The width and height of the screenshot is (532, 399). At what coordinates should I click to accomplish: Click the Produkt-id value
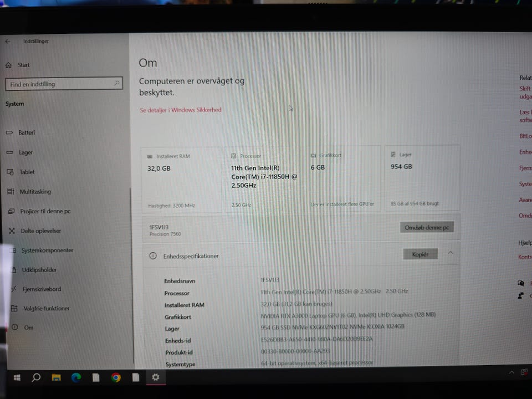295,351
